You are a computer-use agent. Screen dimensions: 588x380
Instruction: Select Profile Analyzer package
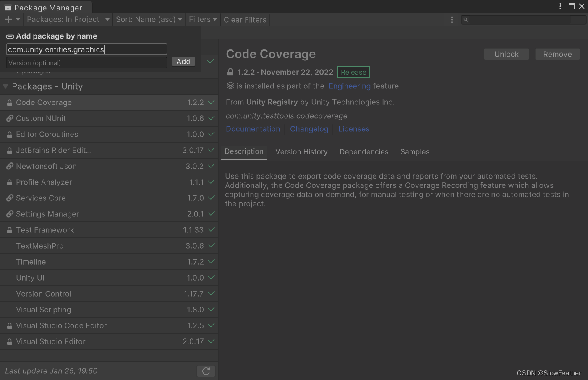(x=109, y=182)
